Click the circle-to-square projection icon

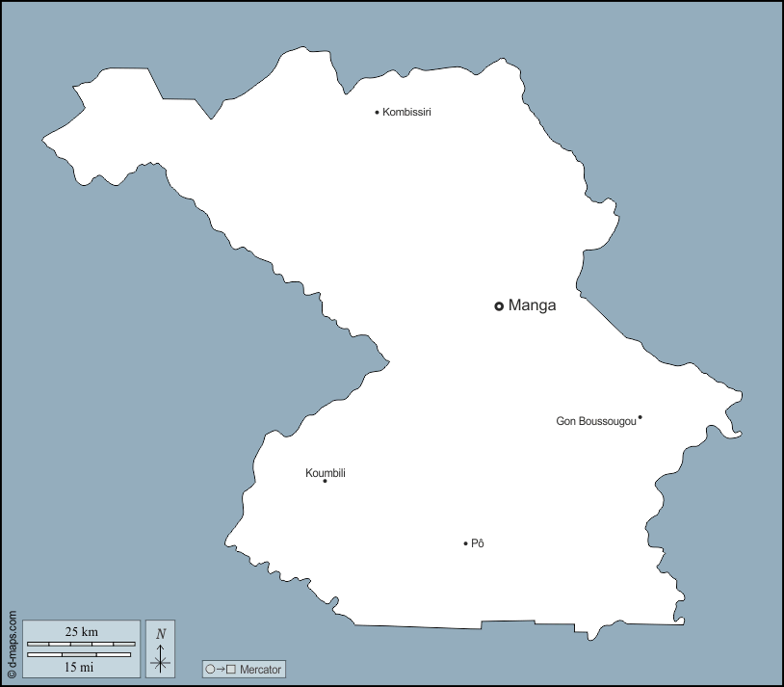pos(220,669)
